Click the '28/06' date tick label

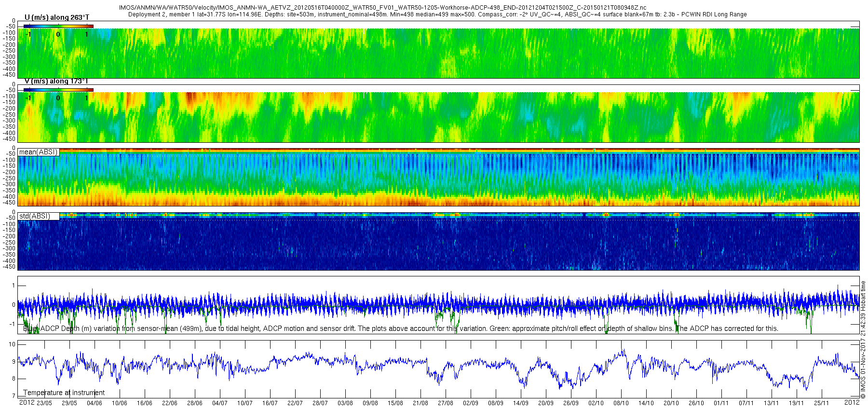pos(195,403)
